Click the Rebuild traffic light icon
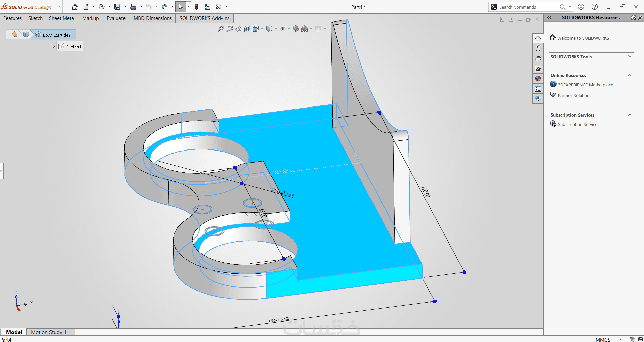The height and width of the screenshot is (342, 644). click(x=196, y=7)
